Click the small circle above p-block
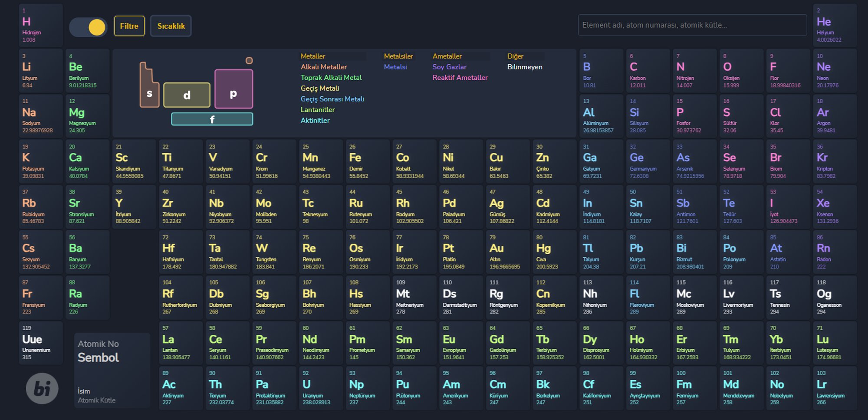This screenshot has height=420, width=868. (249, 60)
